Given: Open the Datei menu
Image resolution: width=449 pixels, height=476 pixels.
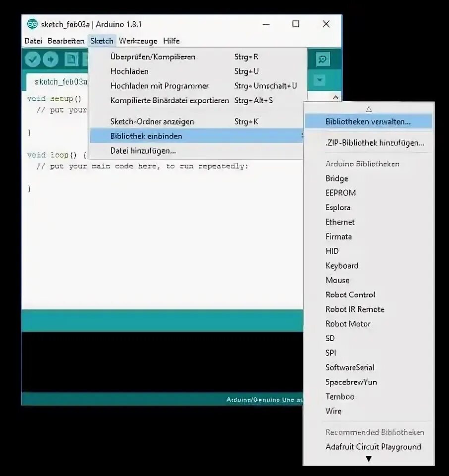Looking at the screenshot, I should (33, 41).
